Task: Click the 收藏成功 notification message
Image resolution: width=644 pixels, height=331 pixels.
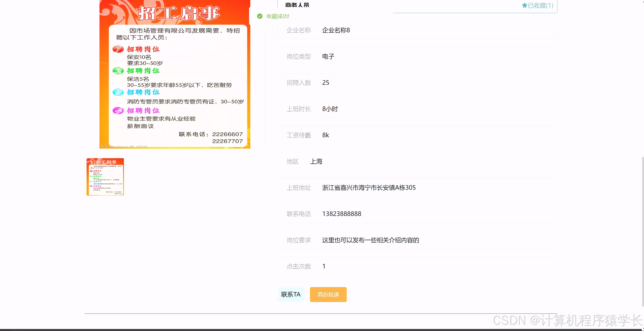Action: (x=278, y=16)
